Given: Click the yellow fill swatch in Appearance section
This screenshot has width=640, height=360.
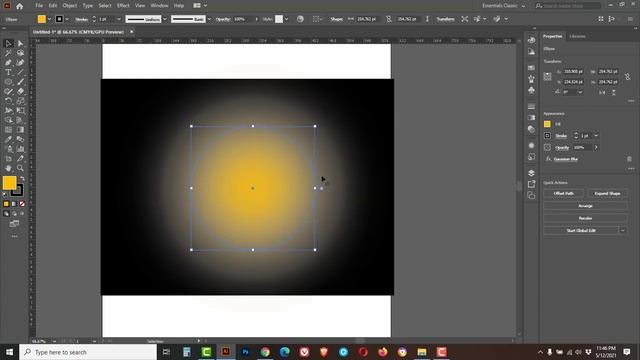Looking at the screenshot, I should tap(547, 124).
